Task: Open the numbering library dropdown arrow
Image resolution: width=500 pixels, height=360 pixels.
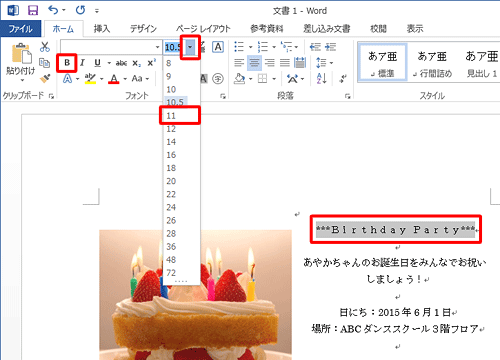Action: tap(274, 47)
